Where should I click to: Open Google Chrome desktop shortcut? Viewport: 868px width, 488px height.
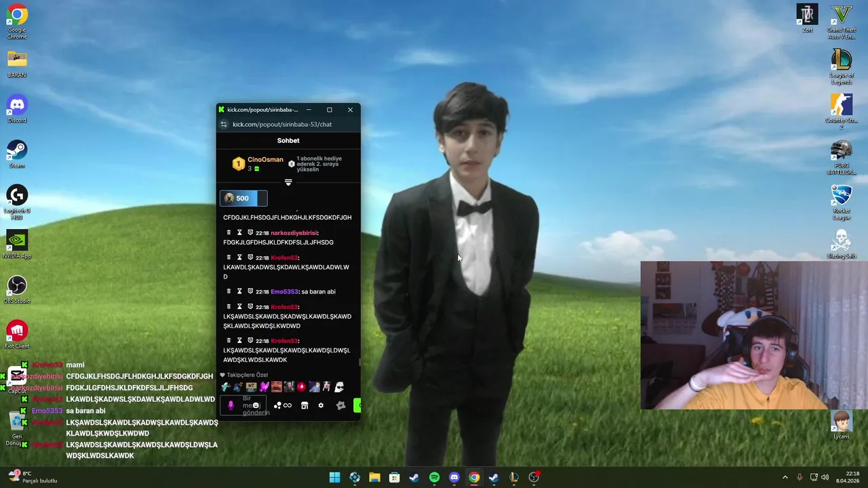(x=17, y=22)
